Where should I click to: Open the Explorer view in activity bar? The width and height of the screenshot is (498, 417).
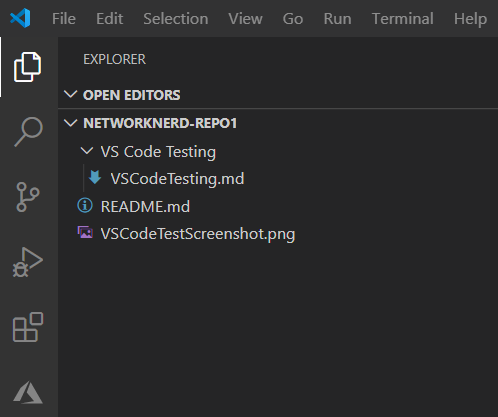pos(28,67)
